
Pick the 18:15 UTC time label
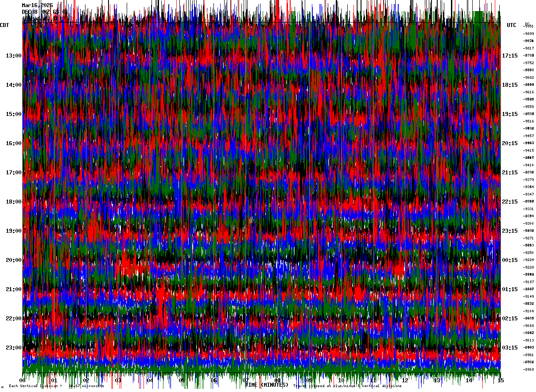pos(510,85)
